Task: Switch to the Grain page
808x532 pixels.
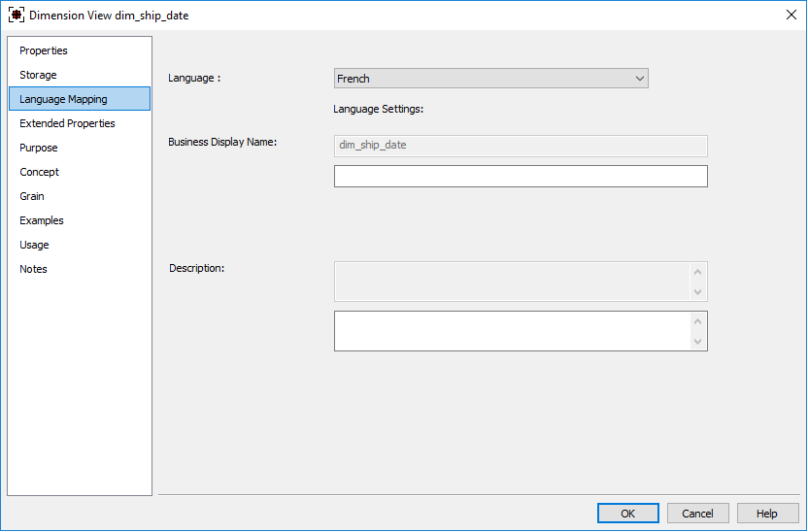Action: click(32, 196)
